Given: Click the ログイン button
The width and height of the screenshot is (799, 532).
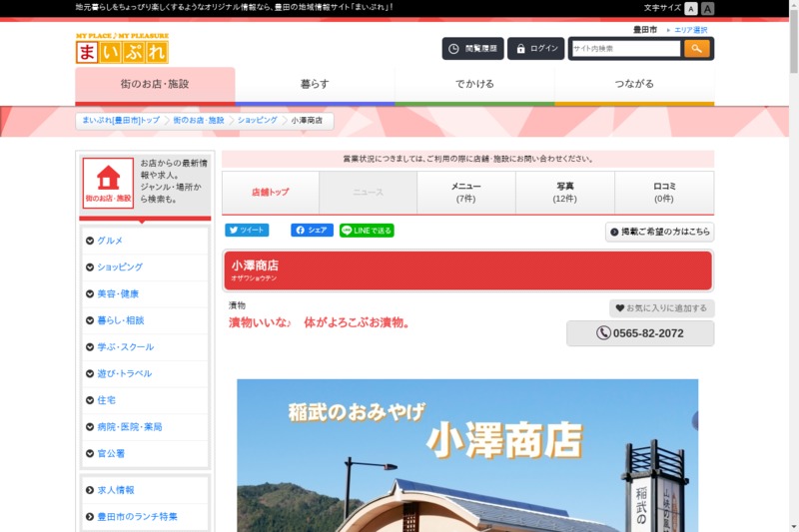Looking at the screenshot, I should pos(535,48).
